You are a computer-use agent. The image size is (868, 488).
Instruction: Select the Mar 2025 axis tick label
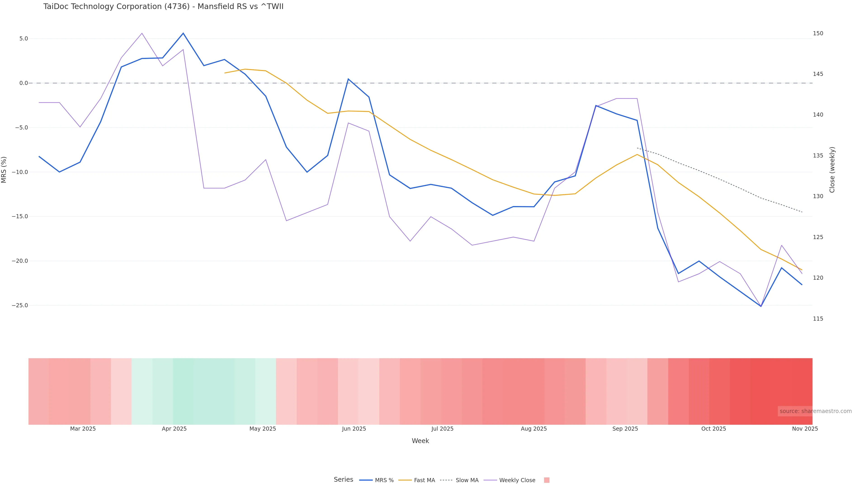(x=83, y=429)
